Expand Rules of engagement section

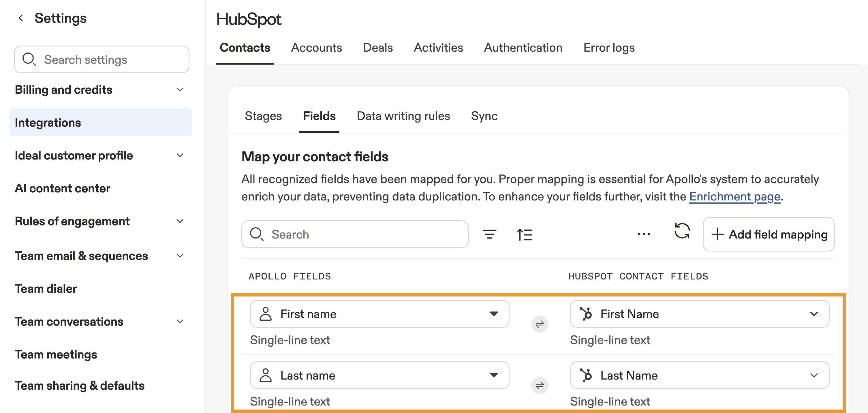pos(180,221)
